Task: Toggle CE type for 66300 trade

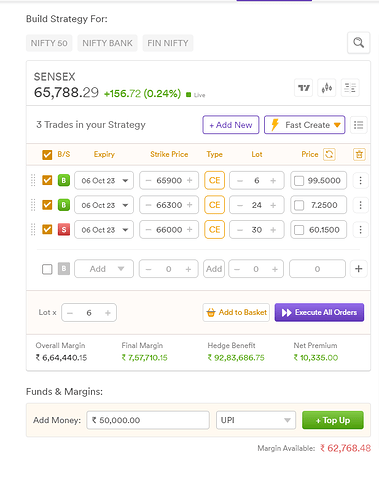Action: (214, 205)
